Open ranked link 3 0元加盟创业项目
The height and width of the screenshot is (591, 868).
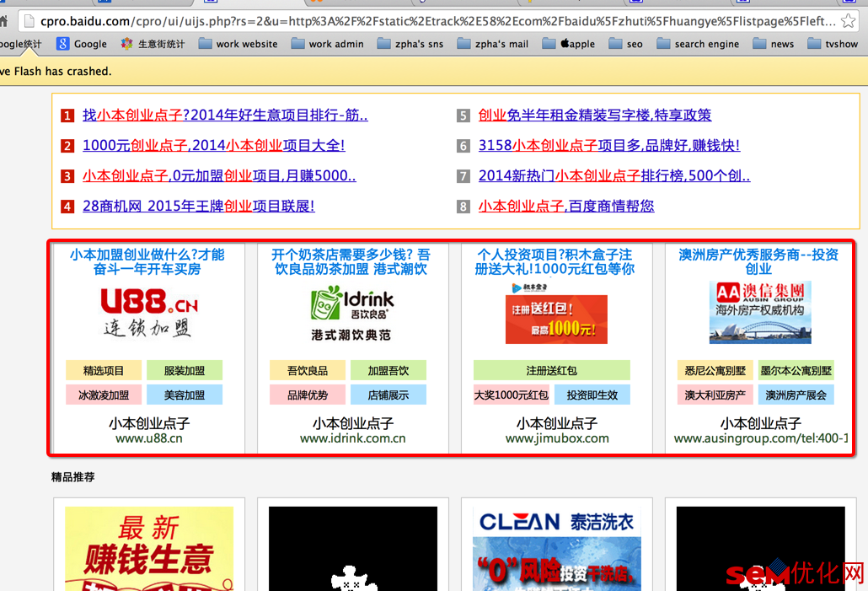(219, 175)
